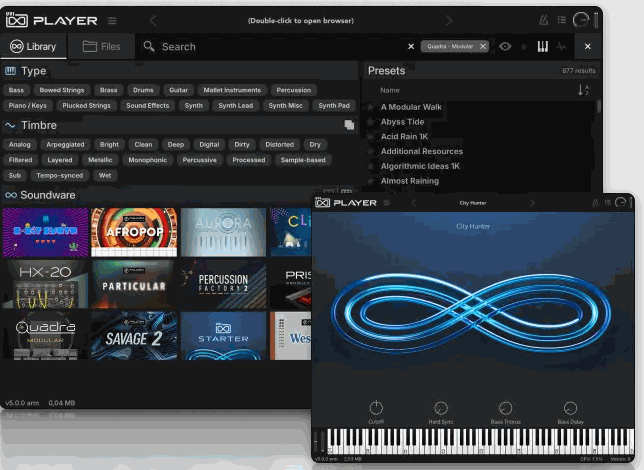Go to next preset in City Hunter window
The image size is (644, 470).
532,203
